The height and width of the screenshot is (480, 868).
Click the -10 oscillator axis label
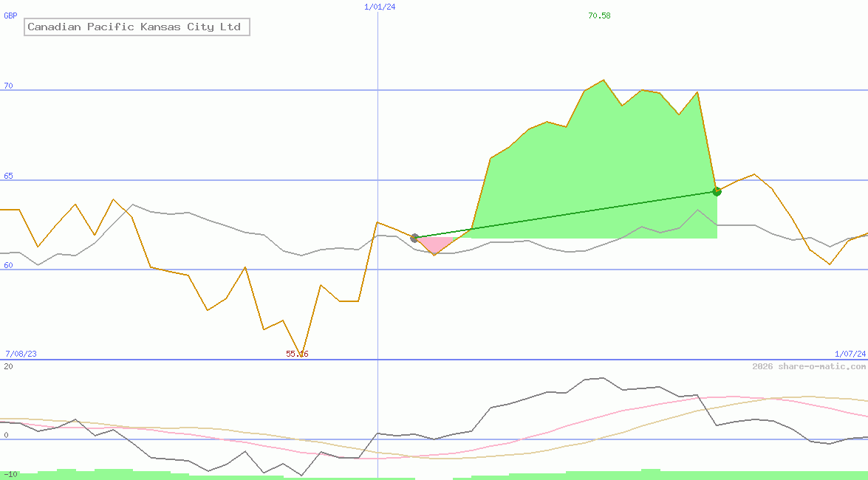point(10,475)
